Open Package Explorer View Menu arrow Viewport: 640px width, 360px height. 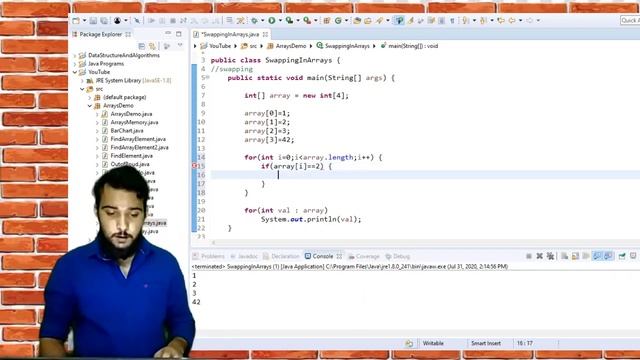pos(180,46)
